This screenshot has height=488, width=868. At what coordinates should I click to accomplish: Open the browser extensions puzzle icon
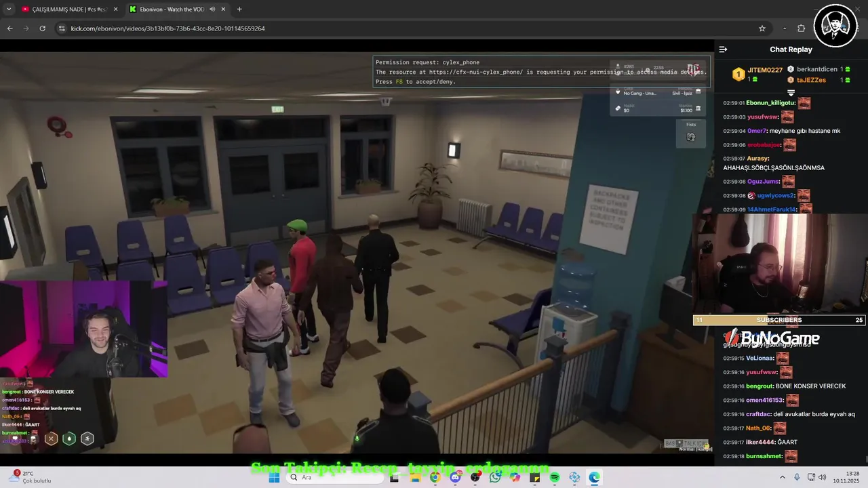point(802,28)
